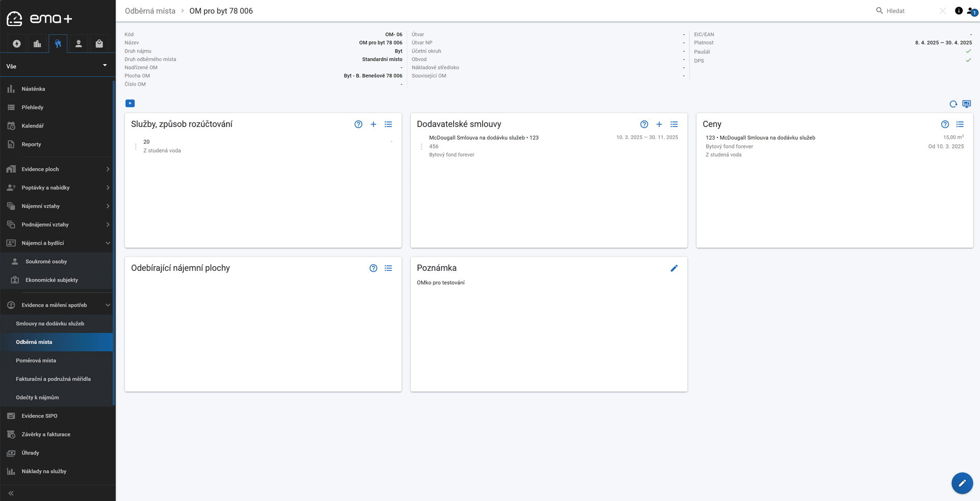Image resolution: width=980 pixels, height=501 pixels.
Task: Expand Evidence ploch menu section
Action: tap(56, 169)
